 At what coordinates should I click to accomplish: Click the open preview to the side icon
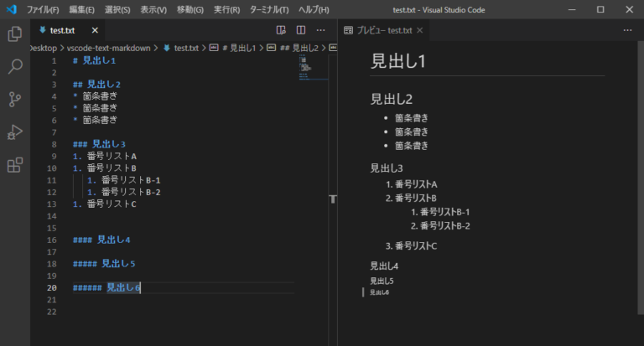pos(281,30)
